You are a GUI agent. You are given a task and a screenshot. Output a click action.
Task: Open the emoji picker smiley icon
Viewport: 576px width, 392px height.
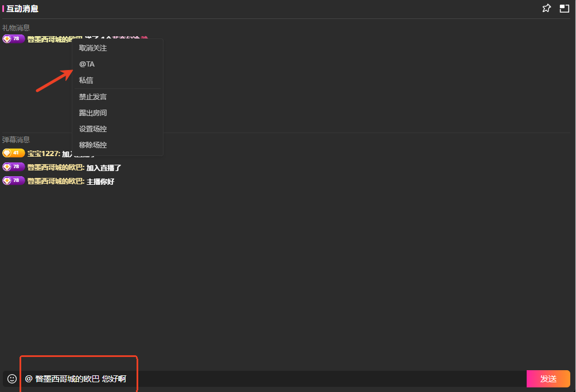click(x=12, y=379)
